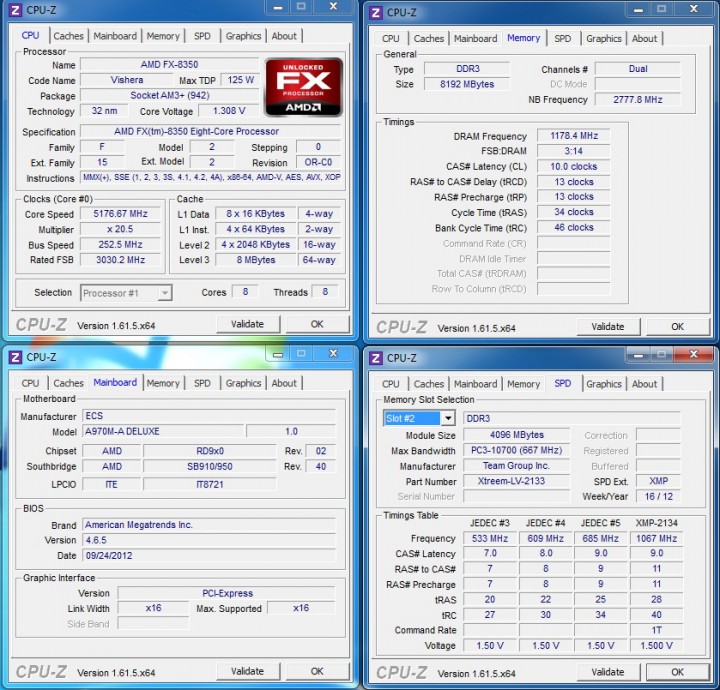Click OK in the Mainboard tab window
The height and width of the screenshot is (690, 720).
pyautogui.click(x=317, y=671)
